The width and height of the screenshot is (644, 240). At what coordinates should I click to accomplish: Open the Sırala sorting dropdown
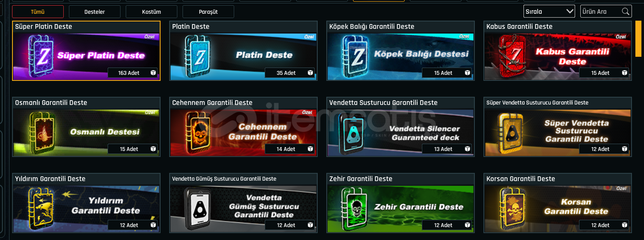(x=549, y=12)
